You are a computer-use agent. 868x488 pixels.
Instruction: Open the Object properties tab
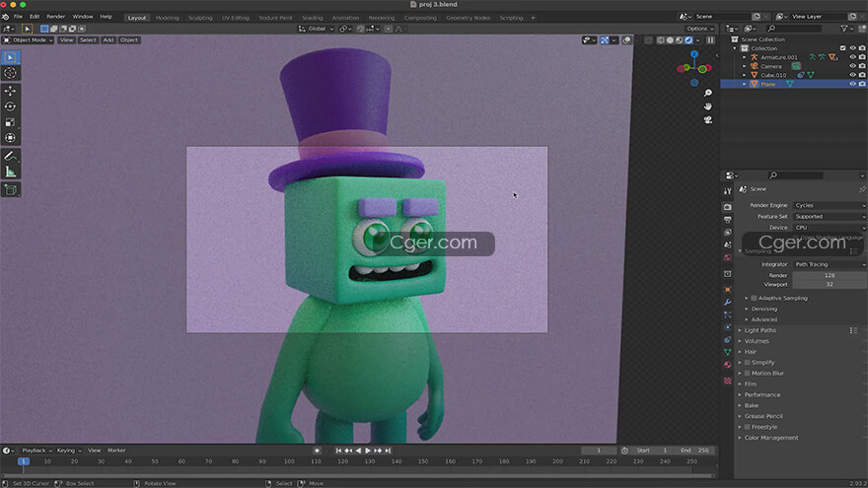click(727, 290)
